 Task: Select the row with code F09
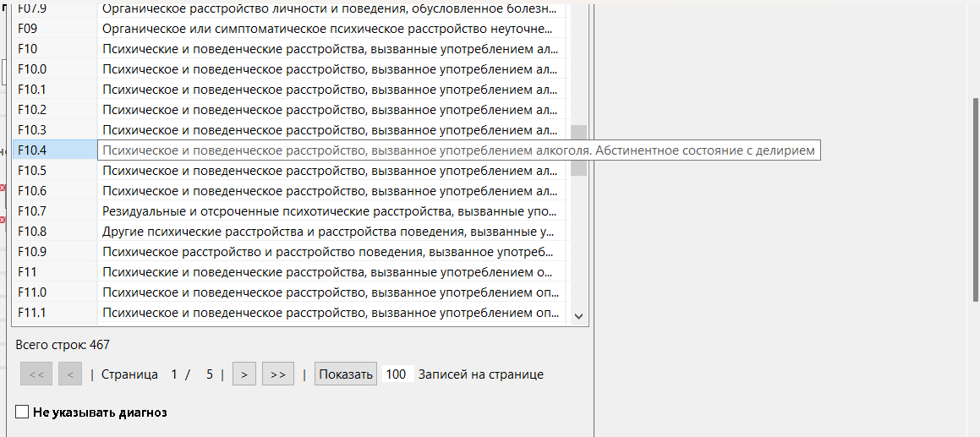click(291, 28)
